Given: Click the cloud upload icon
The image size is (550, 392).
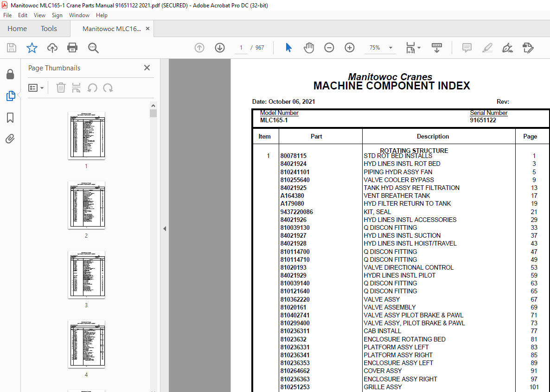Looking at the screenshot, I should (x=52, y=48).
